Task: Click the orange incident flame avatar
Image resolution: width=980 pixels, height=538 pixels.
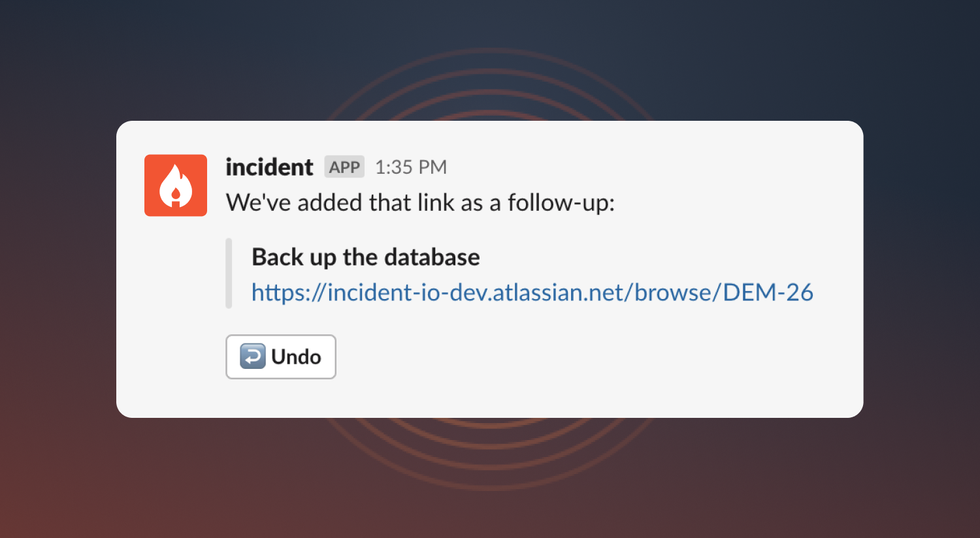Action: [176, 185]
